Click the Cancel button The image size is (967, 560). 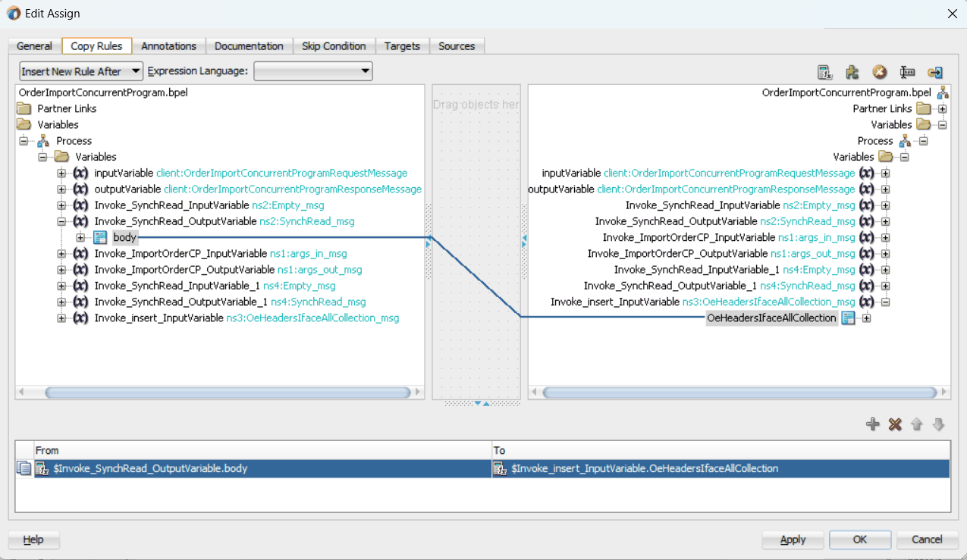coord(927,540)
